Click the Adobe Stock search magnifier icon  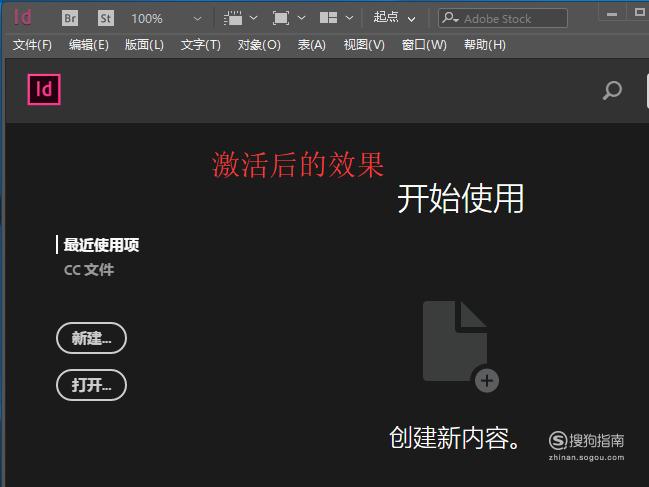pos(450,18)
